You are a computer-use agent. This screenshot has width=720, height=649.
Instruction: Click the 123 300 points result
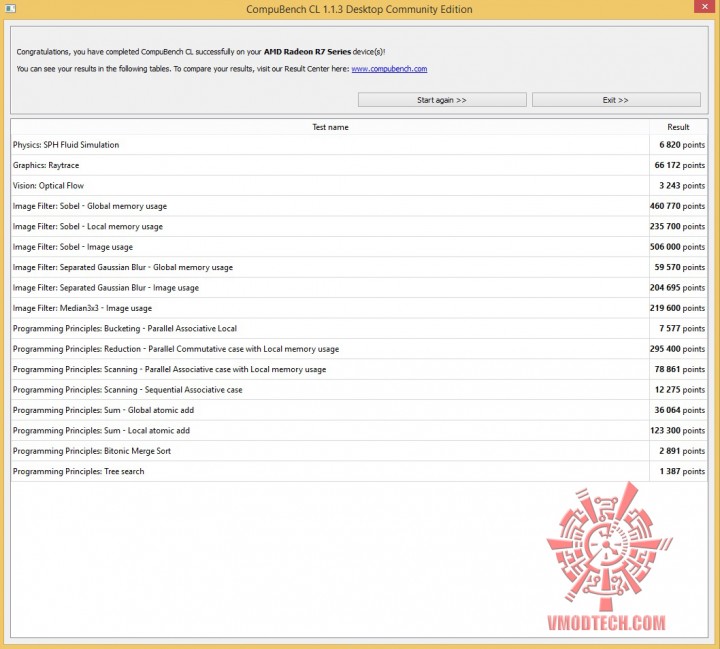[677, 431]
